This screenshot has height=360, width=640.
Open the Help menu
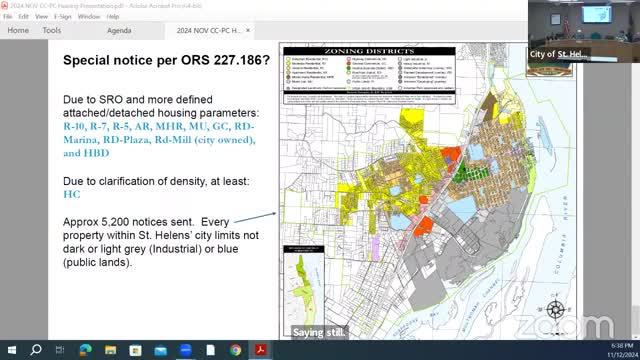click(113, 17)
